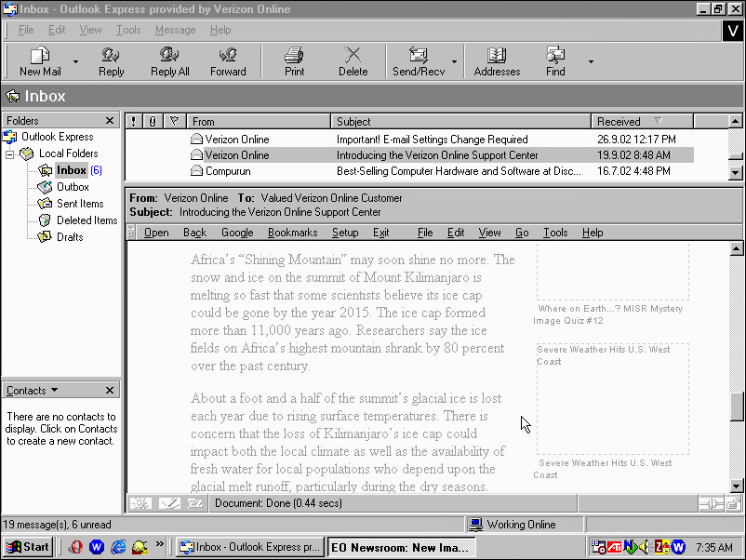The image size is (746, 560).
Task: Click the Start button
Action: tap(28, 547)
